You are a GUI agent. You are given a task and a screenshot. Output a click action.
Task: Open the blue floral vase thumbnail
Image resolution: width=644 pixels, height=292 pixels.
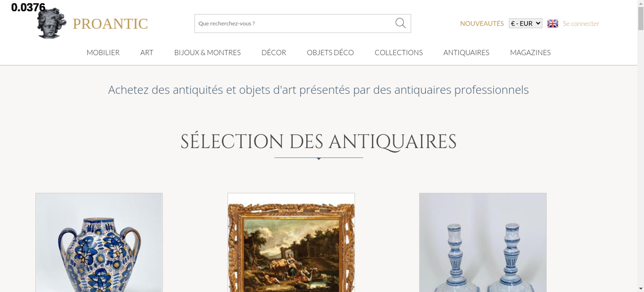(99, 242)
